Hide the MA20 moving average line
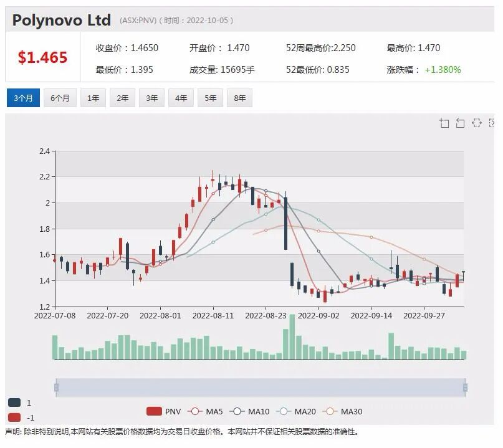This screenshot has height=448, width=503. [296, 411]
